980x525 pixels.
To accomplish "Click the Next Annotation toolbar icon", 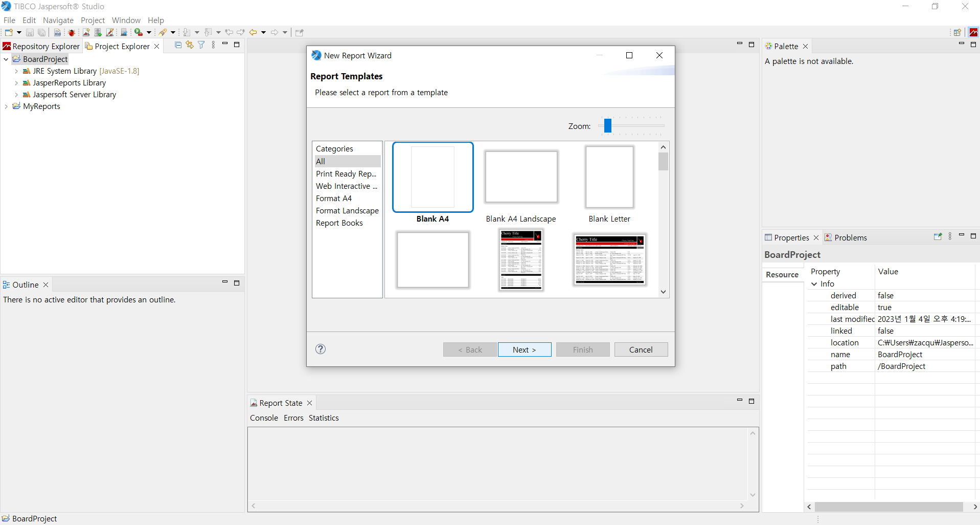I will (187, 32).
